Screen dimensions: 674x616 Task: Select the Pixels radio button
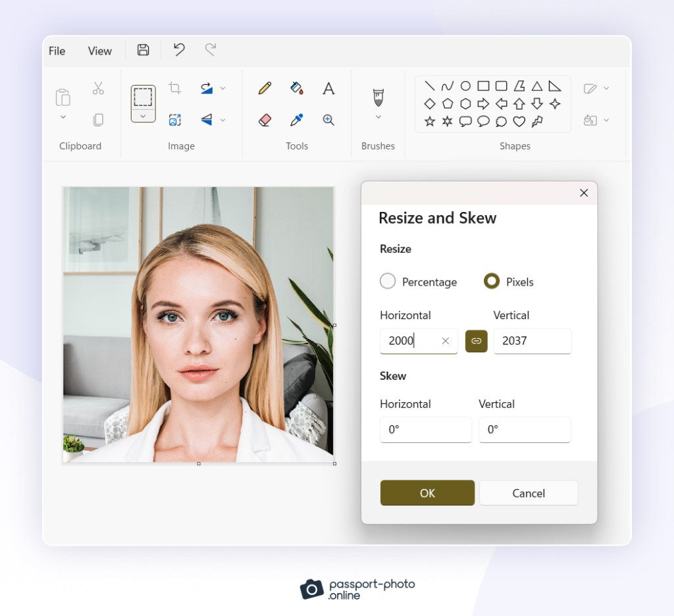click(x=492, y=281)
